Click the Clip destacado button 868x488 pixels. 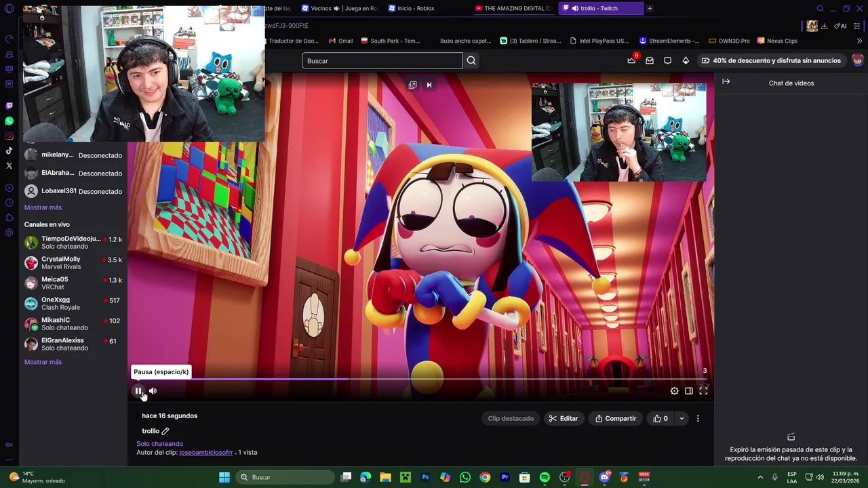tap(511, 418)
